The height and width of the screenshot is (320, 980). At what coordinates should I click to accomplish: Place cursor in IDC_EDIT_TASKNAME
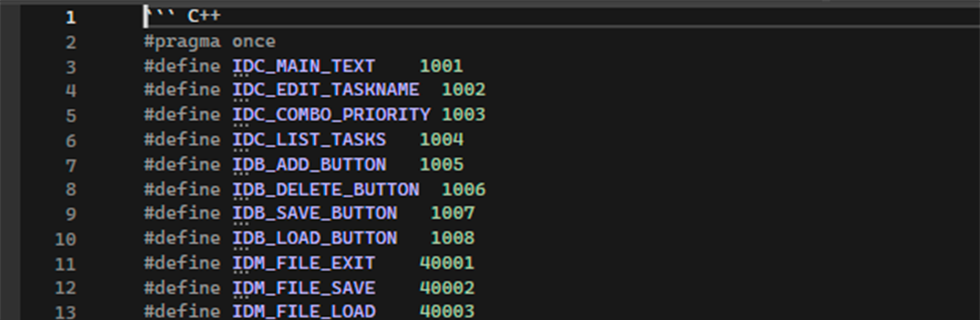pyautogui.click(x=326, y=90)
